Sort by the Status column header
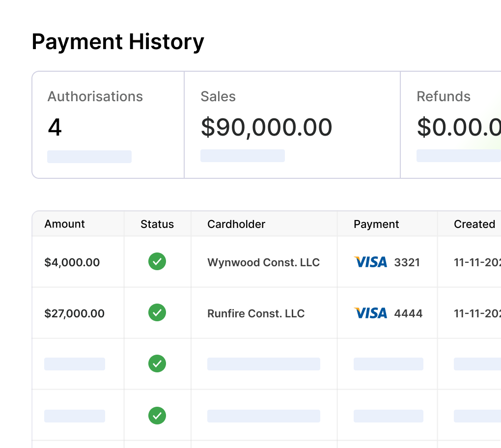501x448 pixels. [x=157, y=224]
